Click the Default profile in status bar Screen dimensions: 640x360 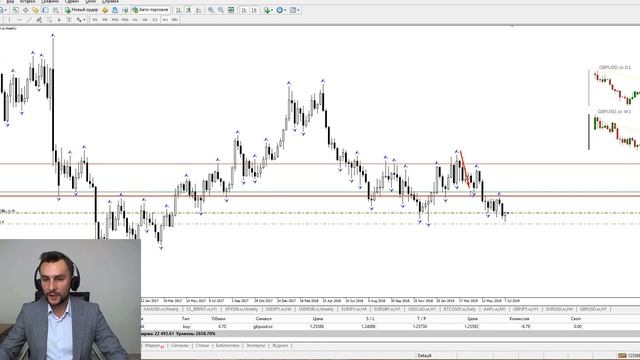tap(424, 356)
